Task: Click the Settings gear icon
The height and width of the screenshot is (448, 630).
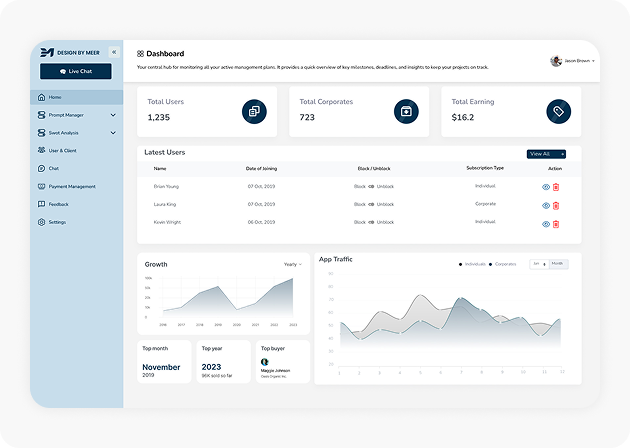Action: point(41,222)
